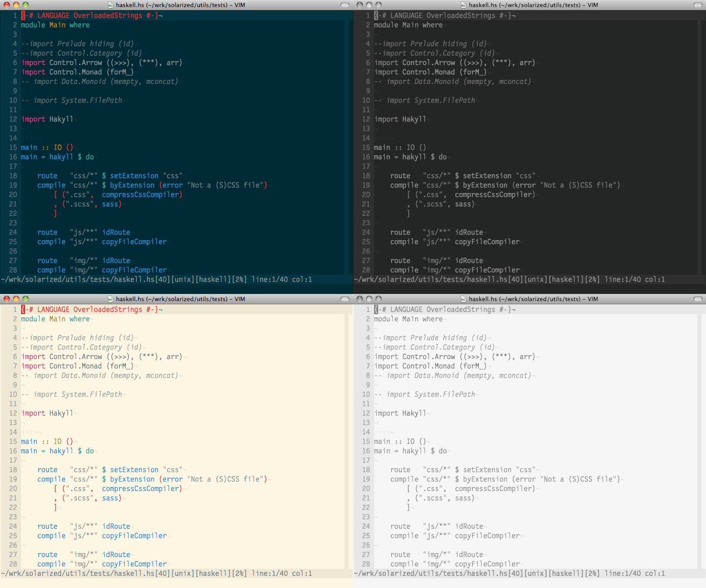Click window title text of the dark gray VIM window

(534, 5)
